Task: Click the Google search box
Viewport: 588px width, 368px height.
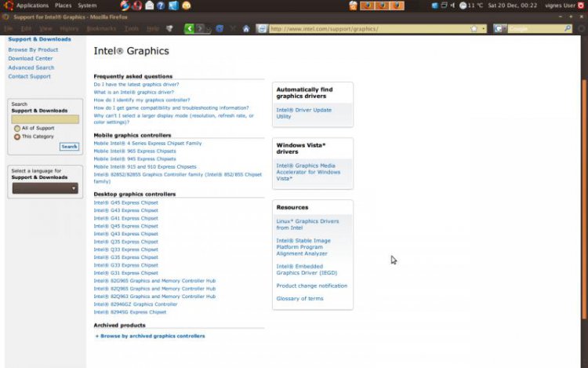Action: [535, 28]
